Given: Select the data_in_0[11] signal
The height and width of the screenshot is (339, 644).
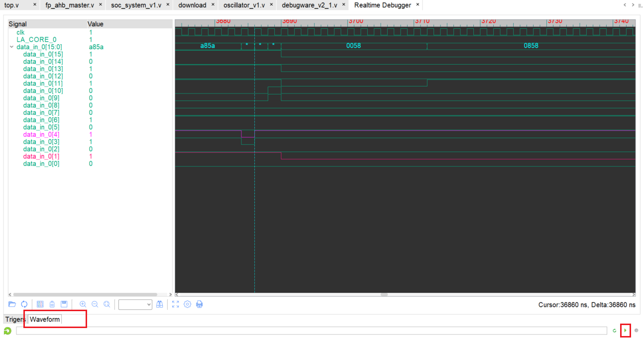Looking at the screenshot, I should [x=43, y=84].
